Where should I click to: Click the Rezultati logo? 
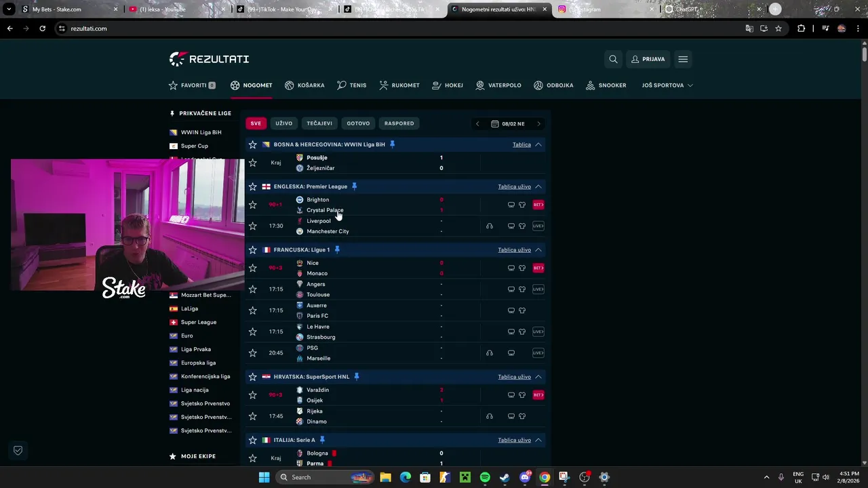pos(209,59)
